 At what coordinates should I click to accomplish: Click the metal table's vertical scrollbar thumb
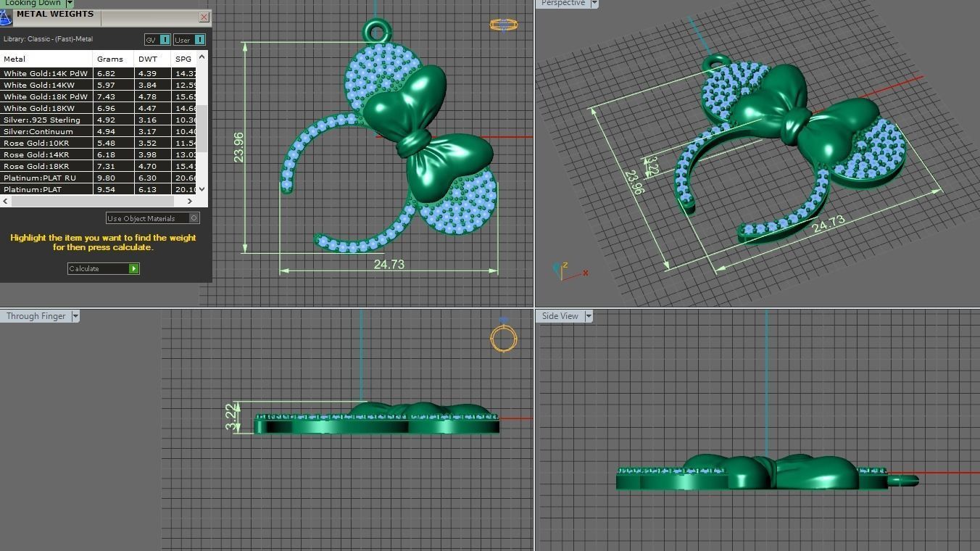click(x=203, y=128)
